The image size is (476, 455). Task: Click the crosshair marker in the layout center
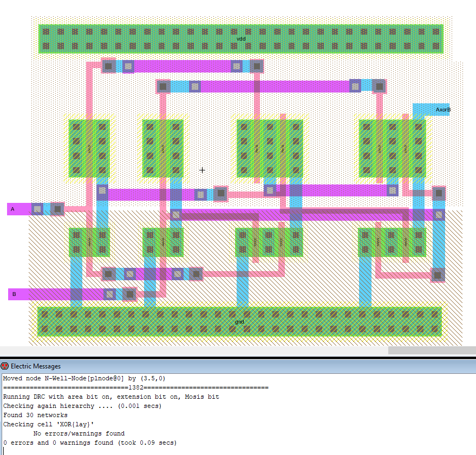(203, 170)
